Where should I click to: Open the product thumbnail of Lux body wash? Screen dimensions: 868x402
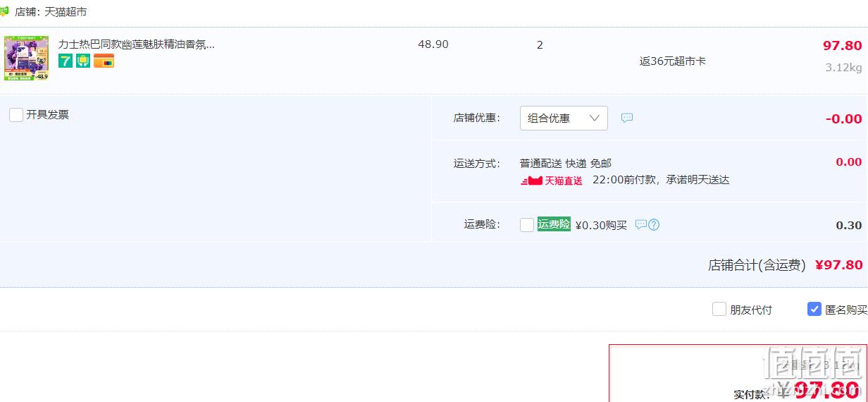26,58
